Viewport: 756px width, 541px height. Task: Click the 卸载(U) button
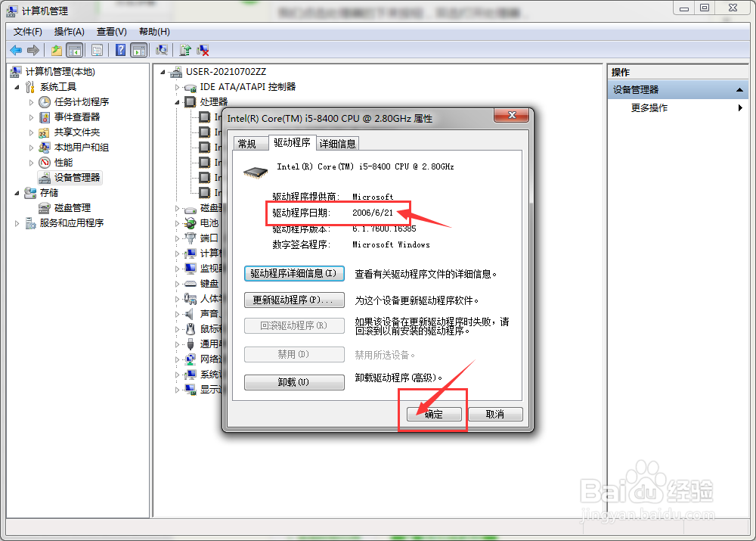coord(294,382)
